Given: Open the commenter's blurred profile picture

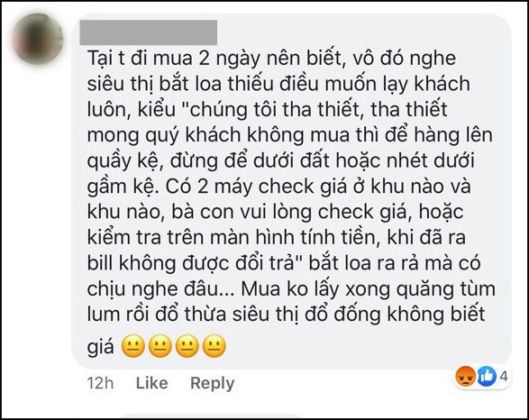Looking at the screenshot, I should [x=38, y=39].
